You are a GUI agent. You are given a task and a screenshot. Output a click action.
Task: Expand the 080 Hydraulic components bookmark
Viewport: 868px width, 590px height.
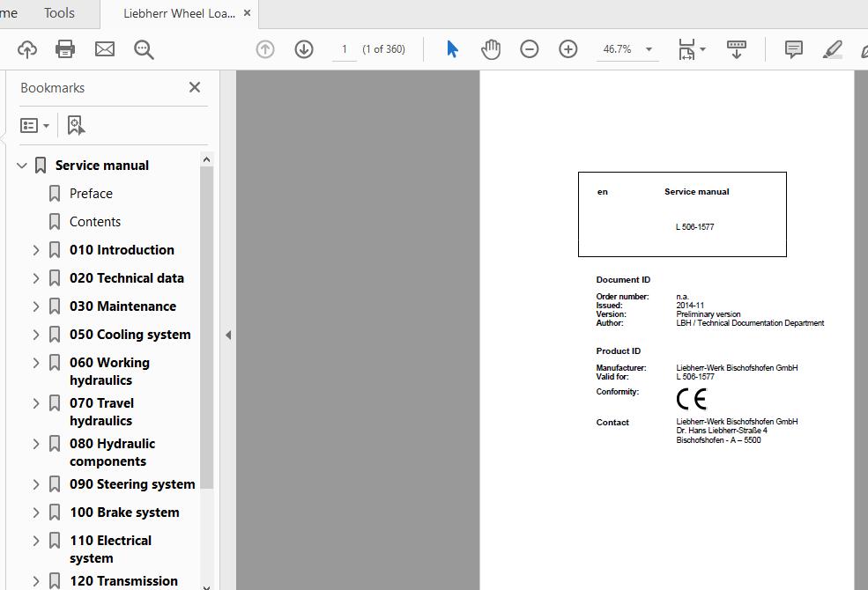pos(36,444)
